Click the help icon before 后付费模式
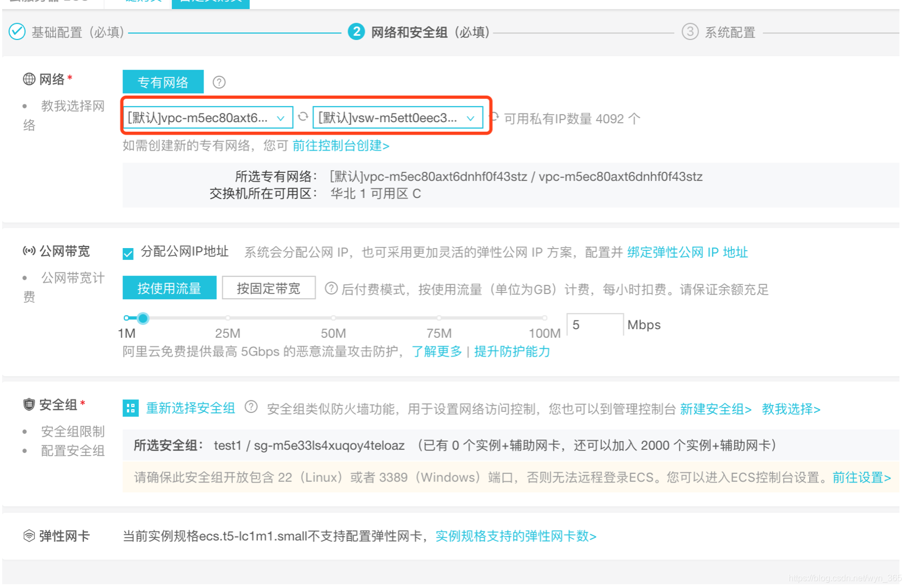The height and width of the screenshot is (588, 907). (331, 289)
